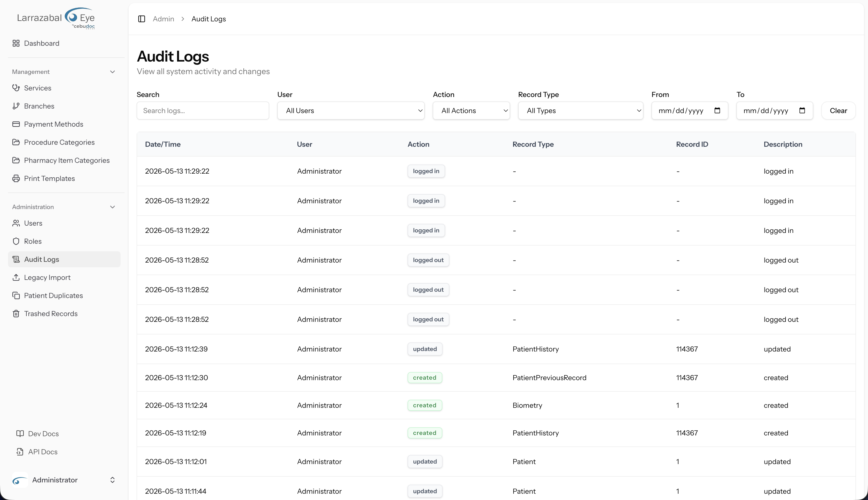Screen dimensions: 868x500
Task: Expand the Administrator account menu chevron
Action: 112,480
